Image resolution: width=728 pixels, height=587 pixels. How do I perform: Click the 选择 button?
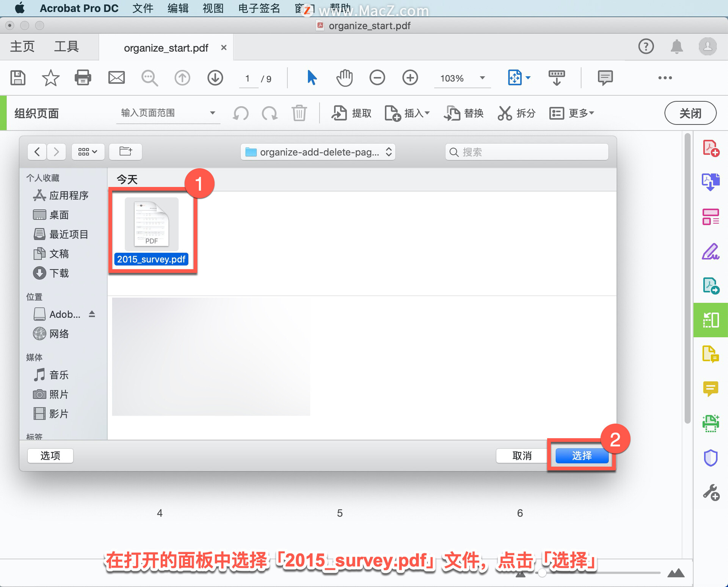click(x=582, y=455)
